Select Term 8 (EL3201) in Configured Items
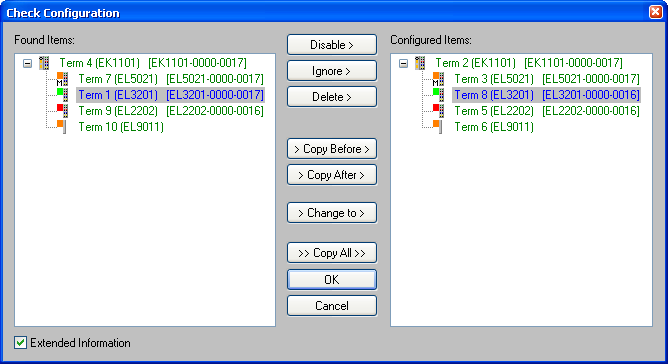 point(547,95)
